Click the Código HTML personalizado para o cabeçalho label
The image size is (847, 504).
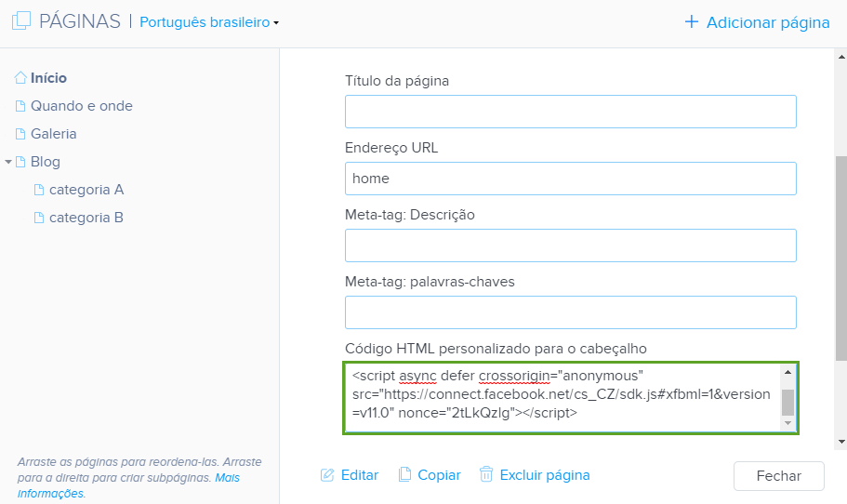tap(496, 349)
